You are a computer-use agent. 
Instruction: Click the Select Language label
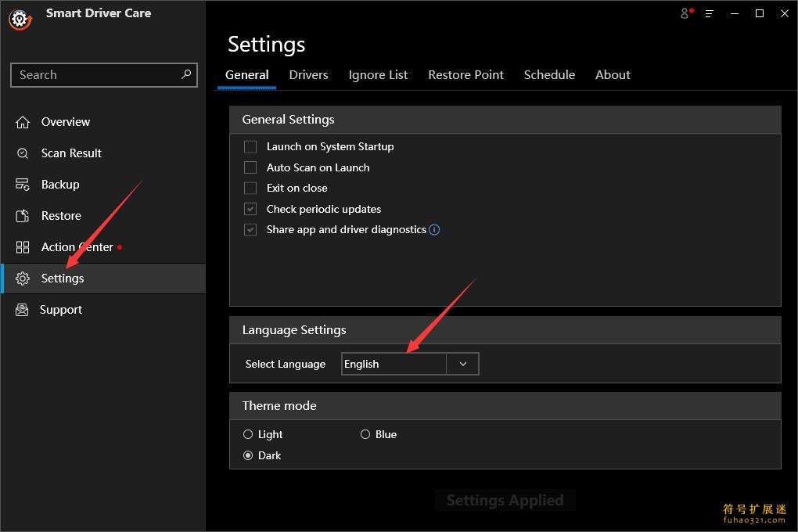pos(285,364)
